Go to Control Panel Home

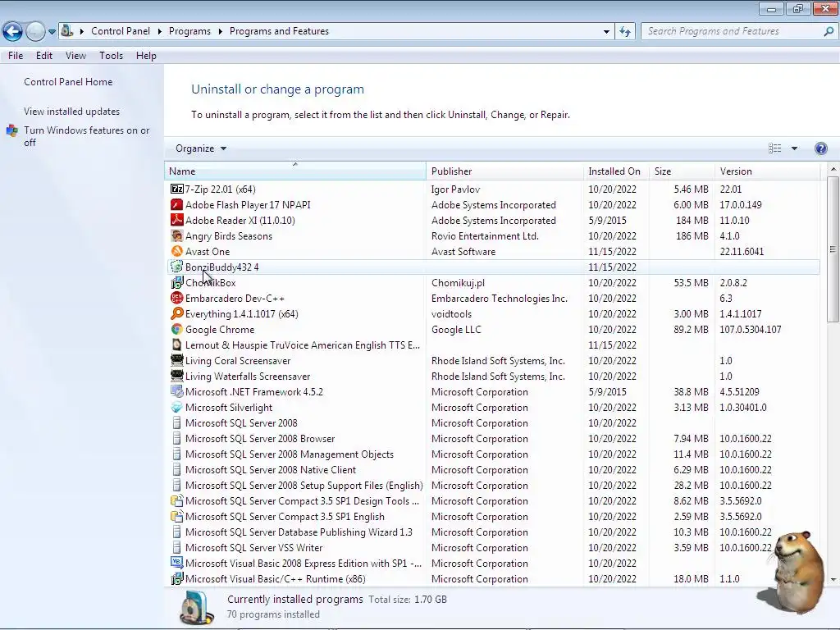[68, 82]
